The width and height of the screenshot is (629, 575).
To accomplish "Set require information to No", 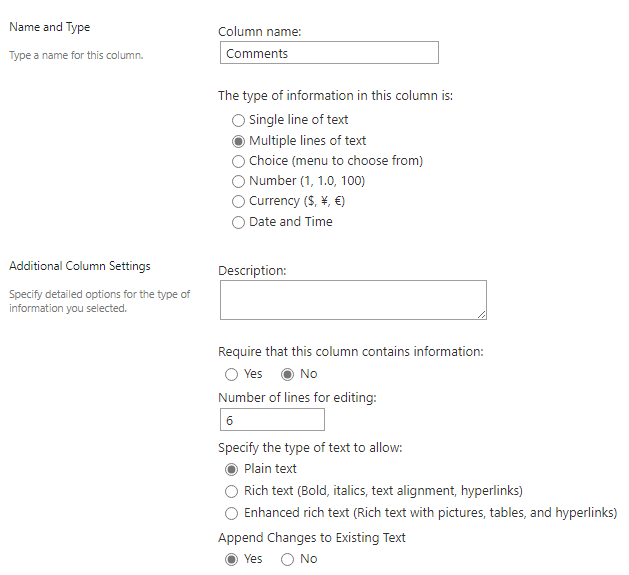I will (288, 374).
